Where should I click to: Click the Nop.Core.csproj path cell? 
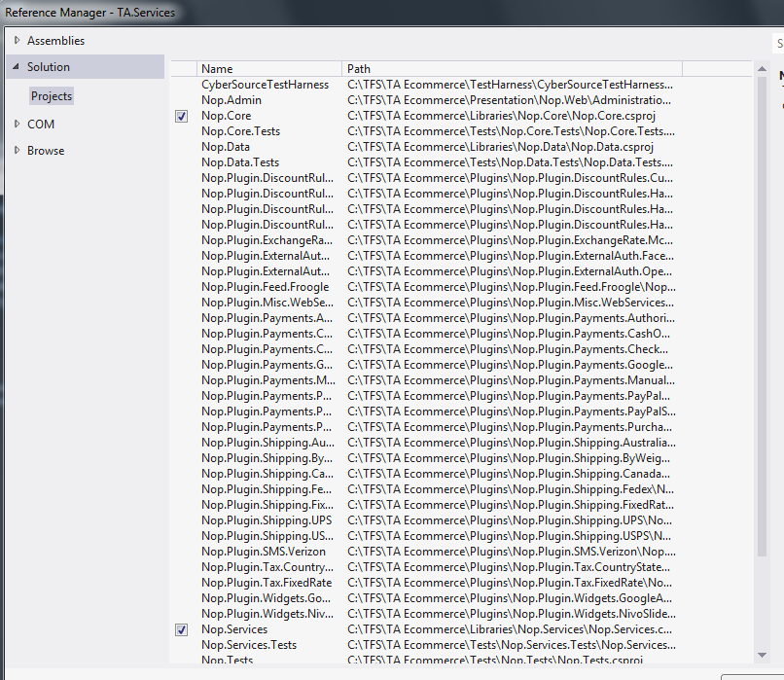[x=502, y=116]
